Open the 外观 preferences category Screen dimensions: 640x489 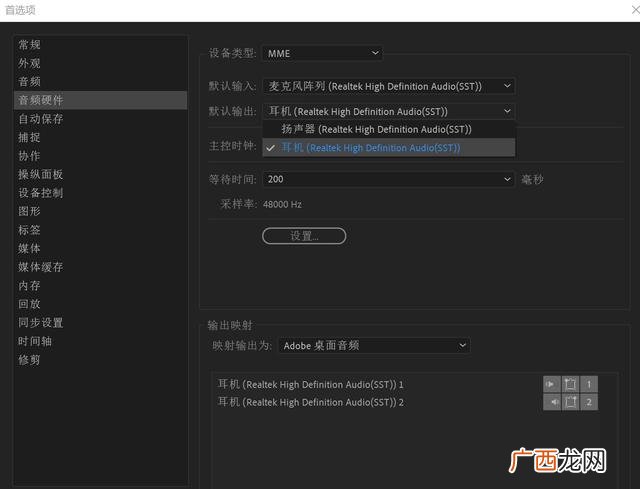pos(100,63)
